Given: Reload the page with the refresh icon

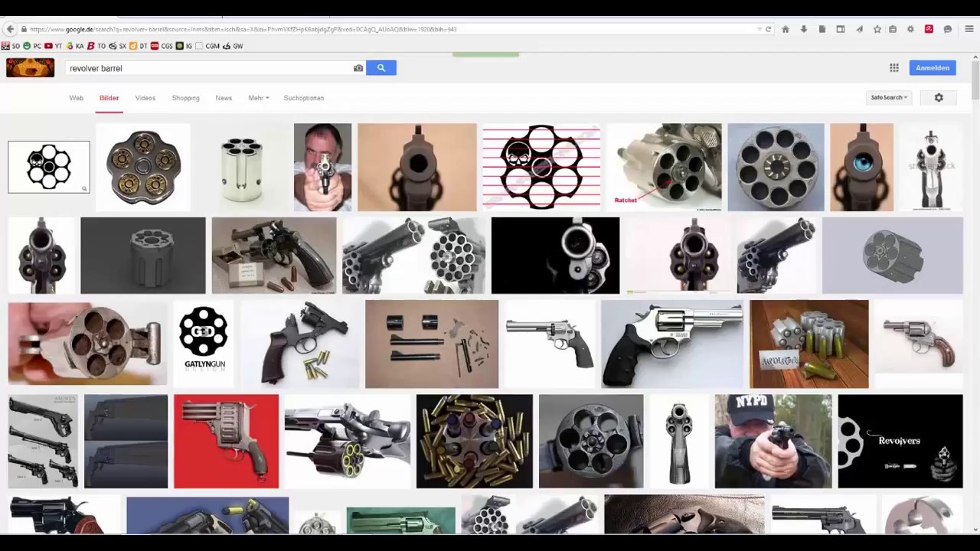Looking at the screenshot, I should (x=769, y=29).
